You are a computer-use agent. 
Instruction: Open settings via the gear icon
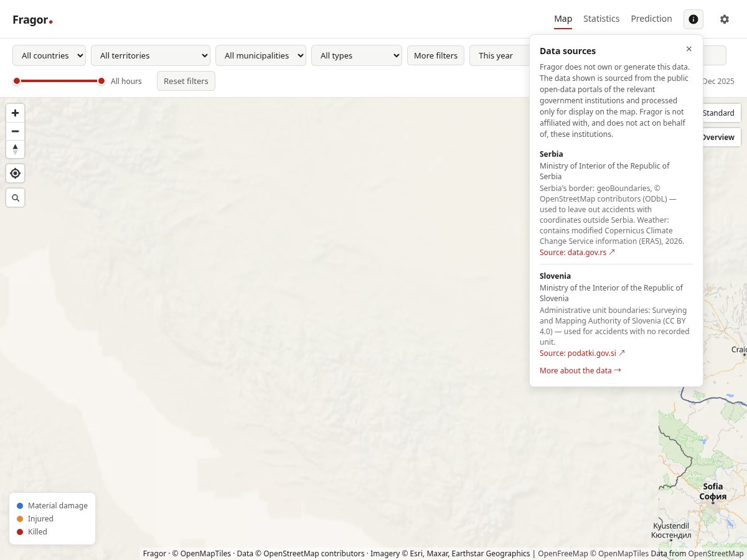click(x=725, y=19)
